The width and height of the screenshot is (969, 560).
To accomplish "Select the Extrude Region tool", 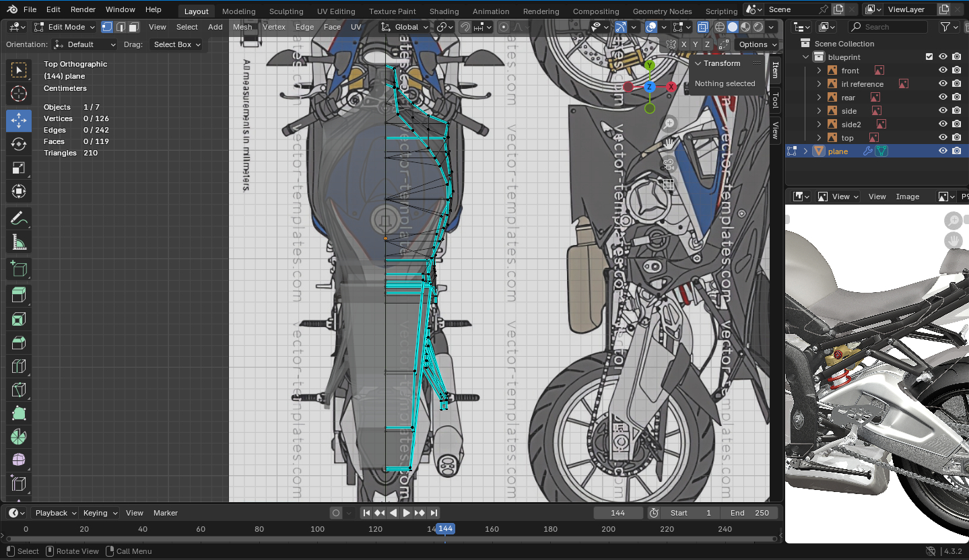I will (19, 295).
